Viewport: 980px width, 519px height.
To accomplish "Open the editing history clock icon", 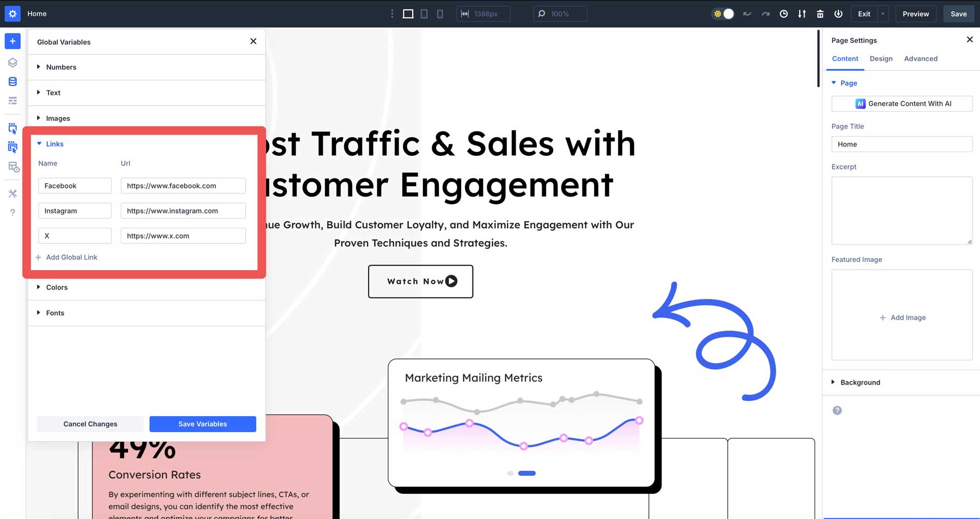I will [x=784, y=14].
